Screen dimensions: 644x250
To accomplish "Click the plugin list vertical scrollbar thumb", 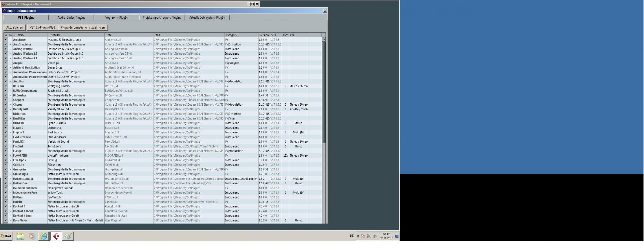I will (x=324, y=92).
